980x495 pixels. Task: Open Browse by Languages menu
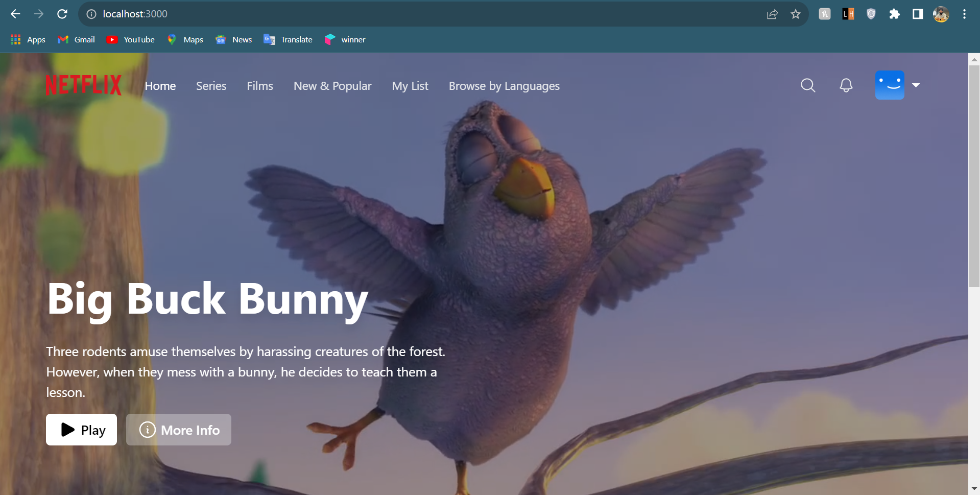[x=504, y=86]
